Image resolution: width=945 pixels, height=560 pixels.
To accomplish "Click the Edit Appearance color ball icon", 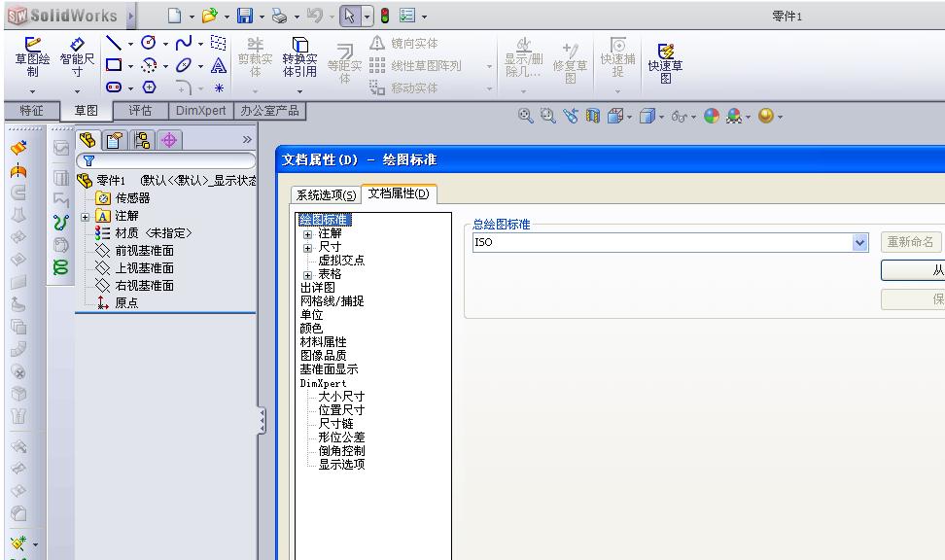I will [x=712, y=116].
